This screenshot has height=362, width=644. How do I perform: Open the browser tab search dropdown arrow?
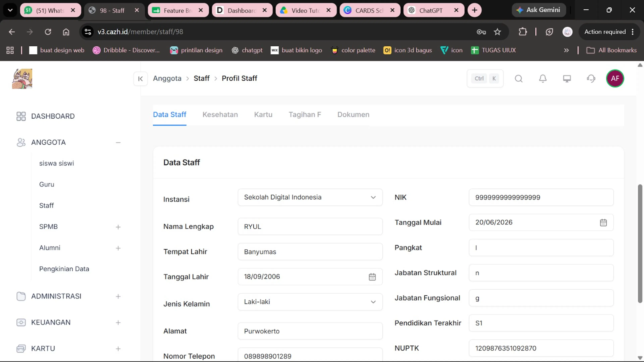point(10,10)
